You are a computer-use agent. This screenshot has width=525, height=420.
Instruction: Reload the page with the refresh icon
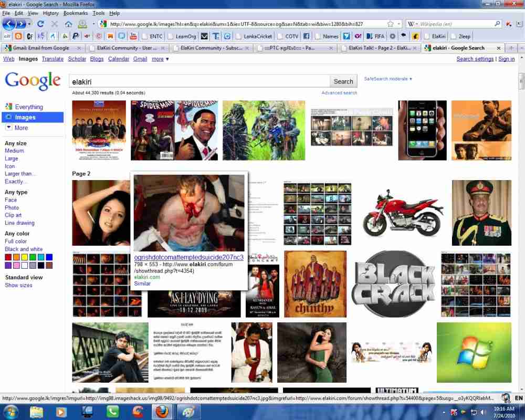point(40,24)
